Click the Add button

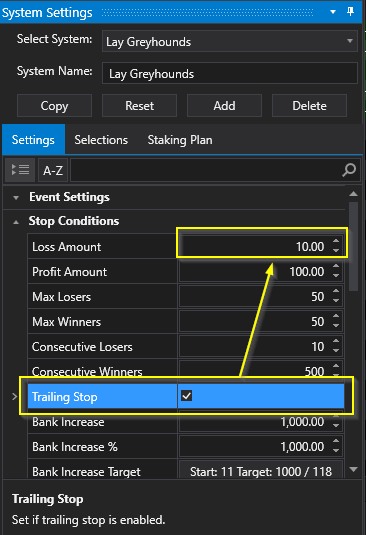click(x=224, y=106)
